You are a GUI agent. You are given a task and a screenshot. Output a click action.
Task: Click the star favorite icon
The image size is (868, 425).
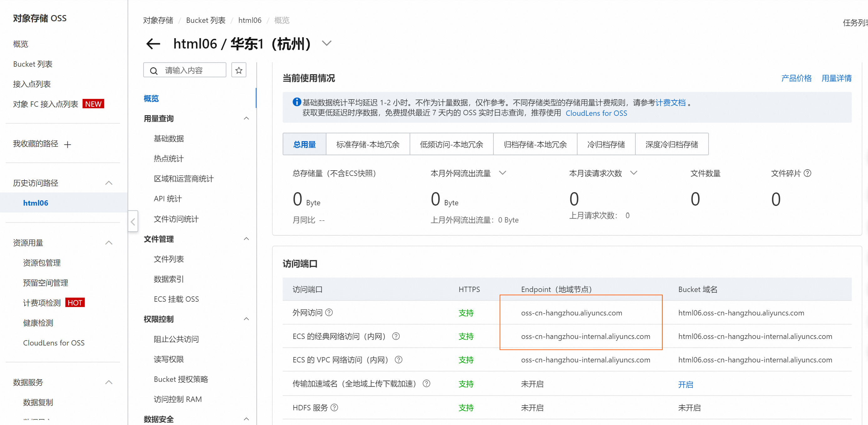[x=239, y=70]
